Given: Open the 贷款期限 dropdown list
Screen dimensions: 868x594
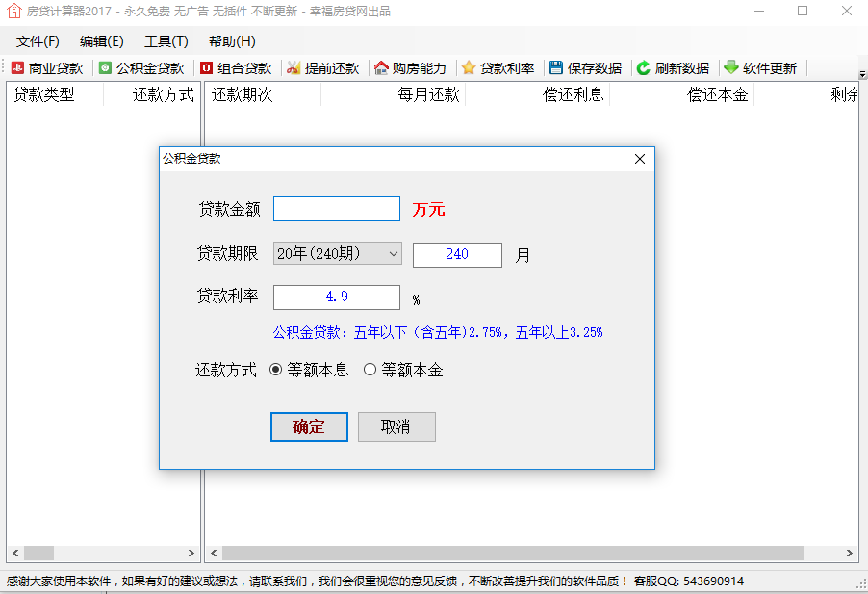Looking at the screenshot, I should 392,253.
